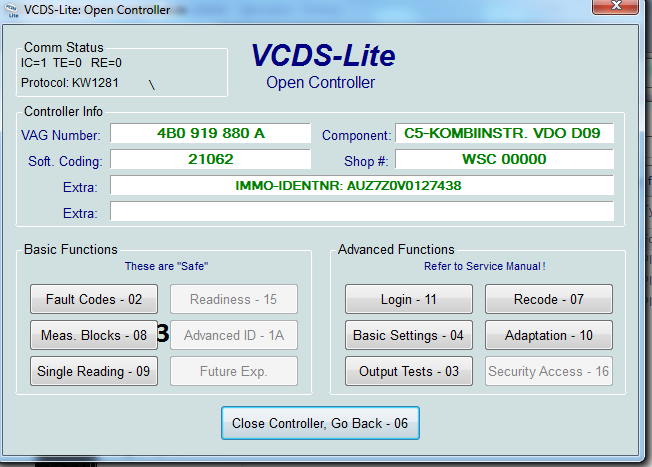
Task: Click the 'These are "Safe"' note
Action: [166, 266]
